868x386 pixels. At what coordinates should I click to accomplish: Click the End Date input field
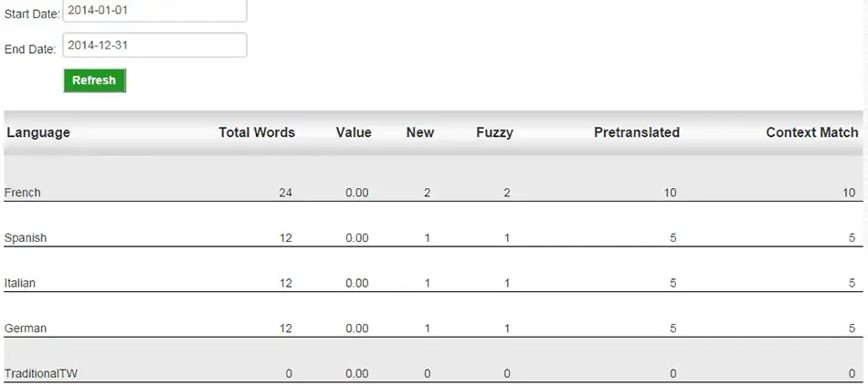(x=155, y=46)
